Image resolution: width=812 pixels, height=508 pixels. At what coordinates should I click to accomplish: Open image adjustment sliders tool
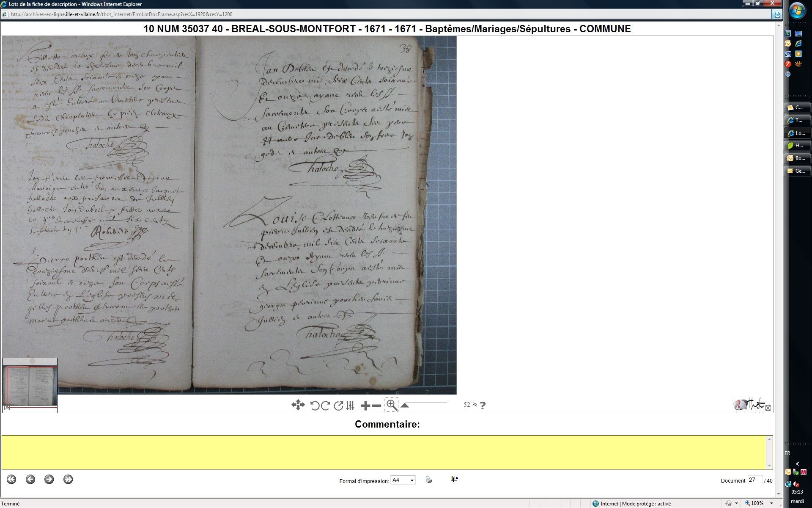[350, 406]
